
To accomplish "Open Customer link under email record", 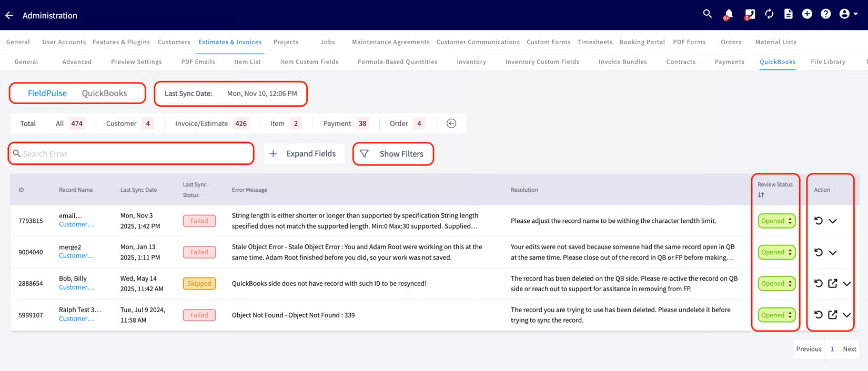I will click(76, 224).
